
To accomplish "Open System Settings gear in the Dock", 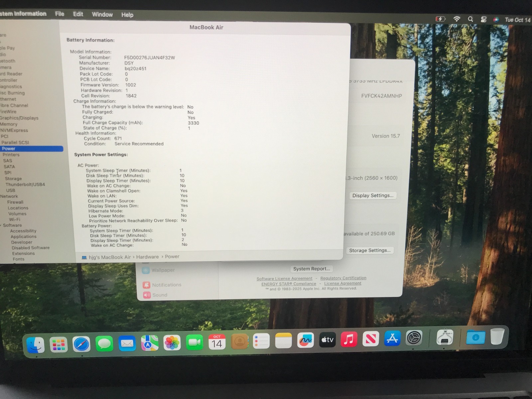I will click(x=414, y=338).
